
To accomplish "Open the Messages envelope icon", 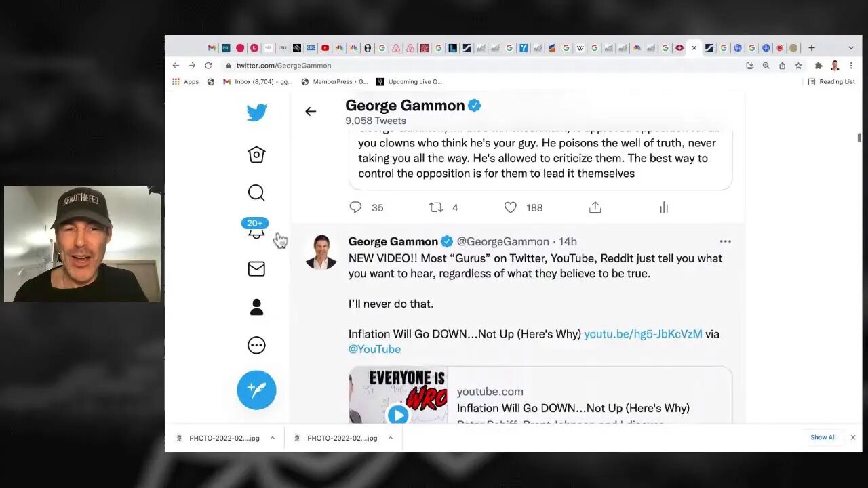I will point(256,269).
